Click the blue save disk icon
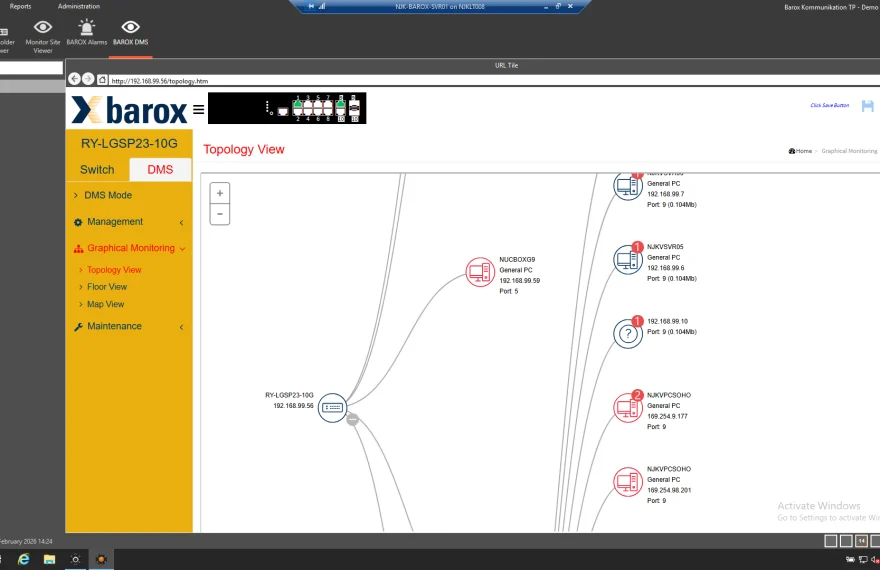 point(868,105)
